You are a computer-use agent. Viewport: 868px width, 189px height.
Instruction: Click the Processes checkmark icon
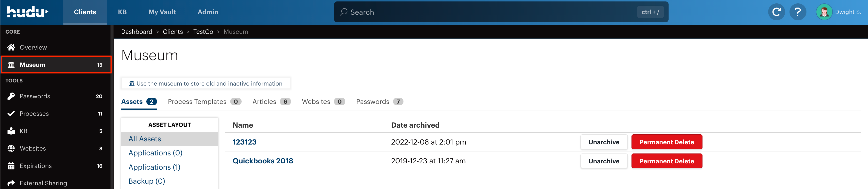pos(11,114)
